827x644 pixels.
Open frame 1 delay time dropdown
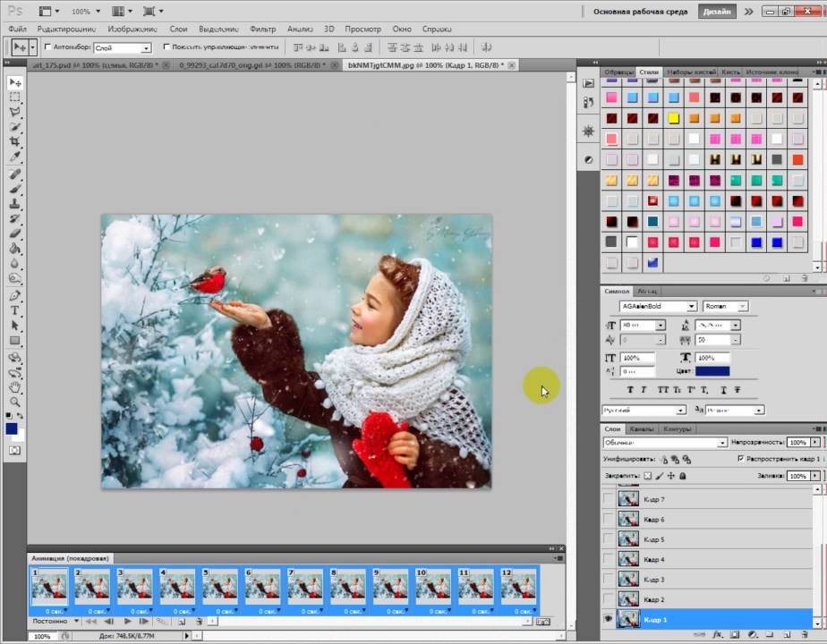(55, 611)
